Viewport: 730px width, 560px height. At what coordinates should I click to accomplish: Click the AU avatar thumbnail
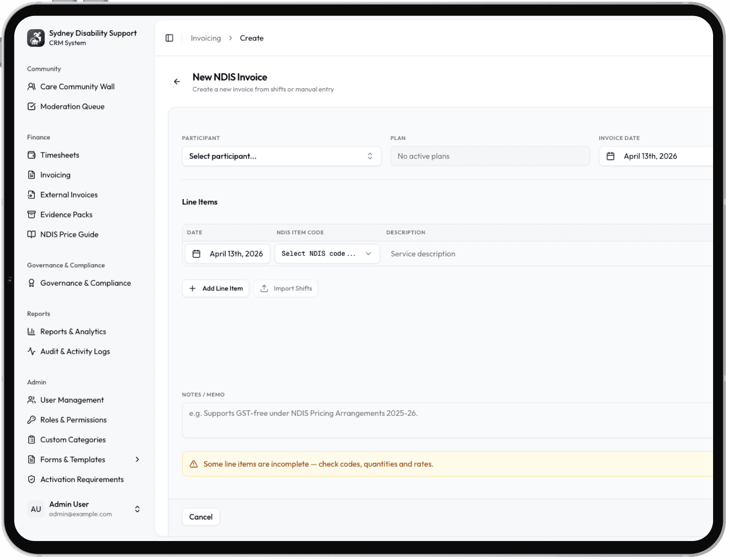pyautogui.click(x=36, y=509)
